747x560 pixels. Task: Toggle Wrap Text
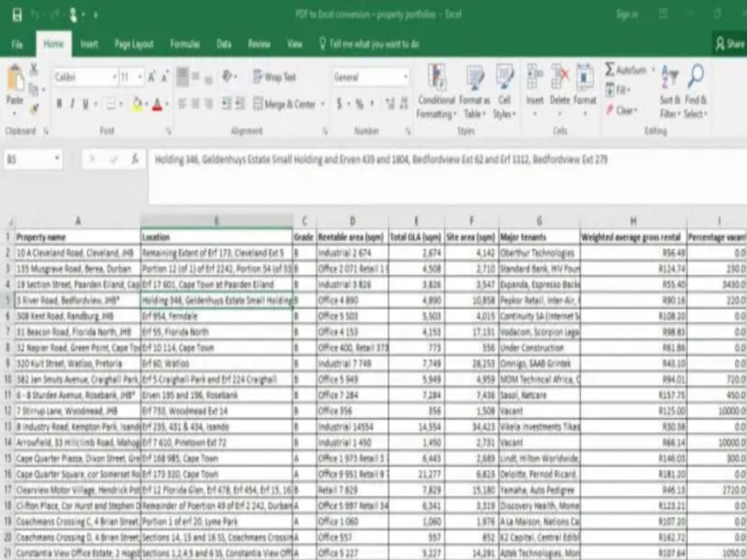(x=274, y=77)
